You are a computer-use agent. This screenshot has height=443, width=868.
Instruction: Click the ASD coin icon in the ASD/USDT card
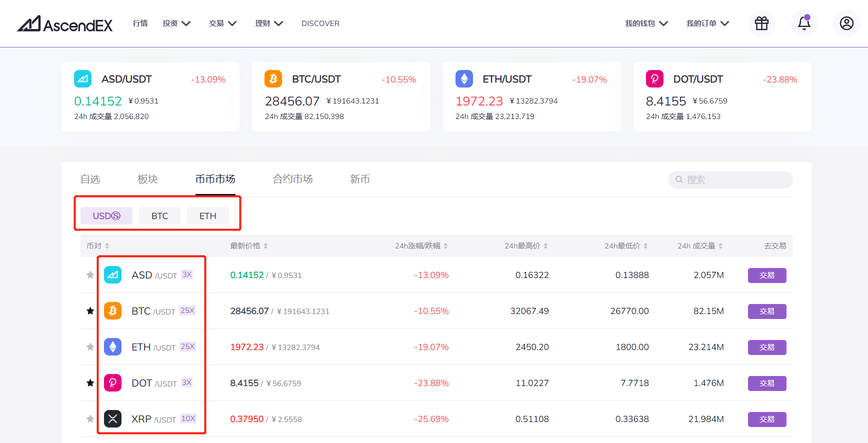pos(82,79)
